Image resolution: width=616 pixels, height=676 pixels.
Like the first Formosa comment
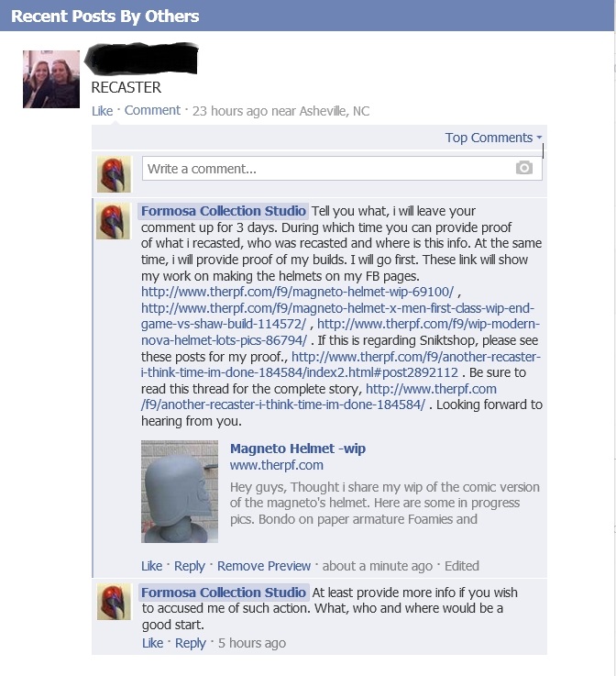(151, 566)
